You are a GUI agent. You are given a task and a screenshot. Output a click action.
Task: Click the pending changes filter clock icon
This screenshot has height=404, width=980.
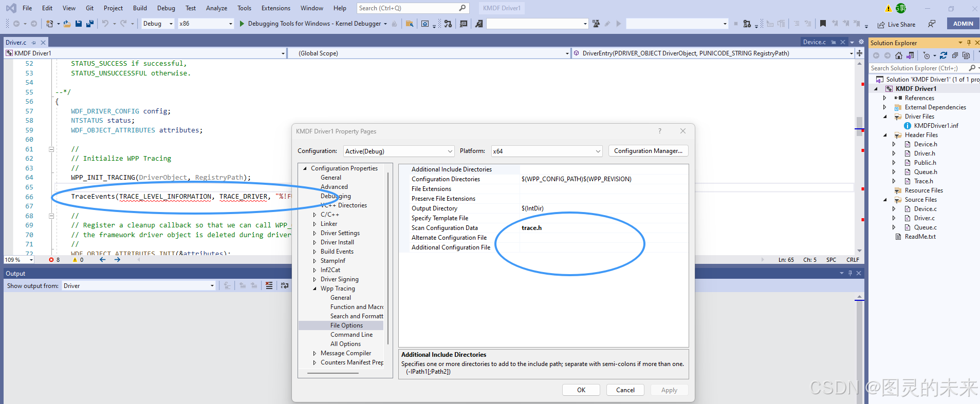927,55
